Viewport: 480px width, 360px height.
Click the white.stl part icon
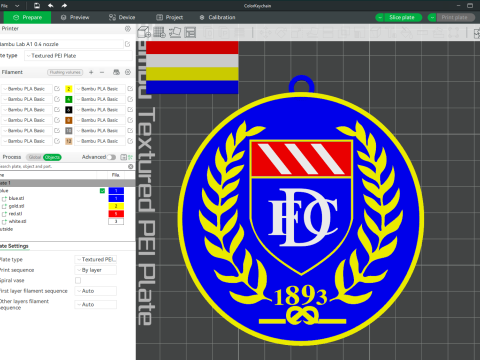coord(4,222)
